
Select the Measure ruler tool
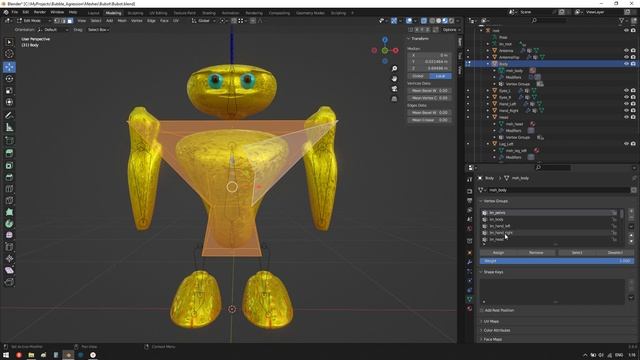point(9,127)
